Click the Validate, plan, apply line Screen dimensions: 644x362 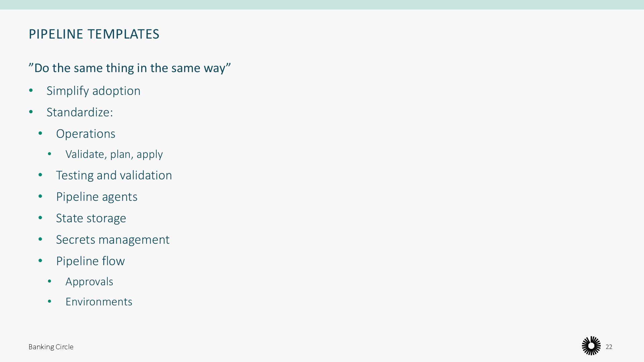point(114,154)
